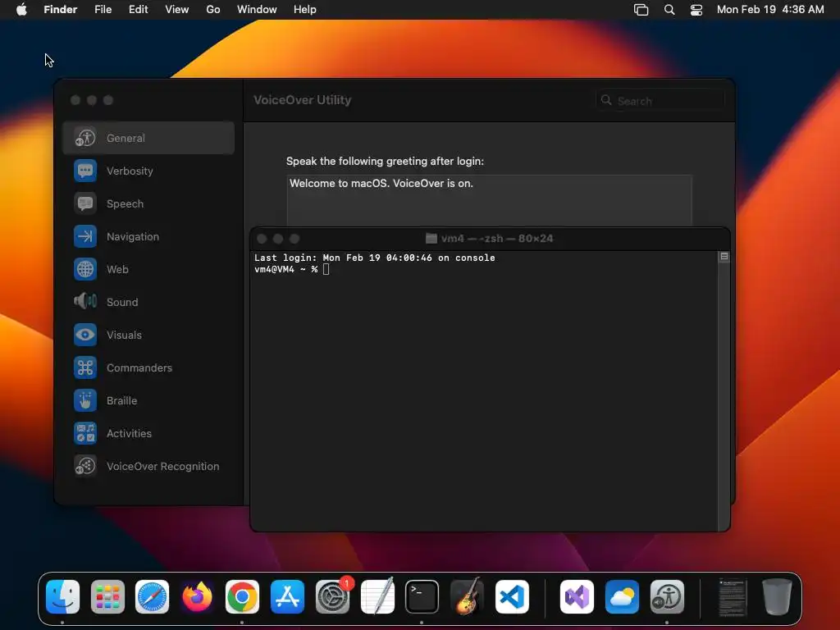
Task: Open the Help menu
Action: (x=305, y=10)
